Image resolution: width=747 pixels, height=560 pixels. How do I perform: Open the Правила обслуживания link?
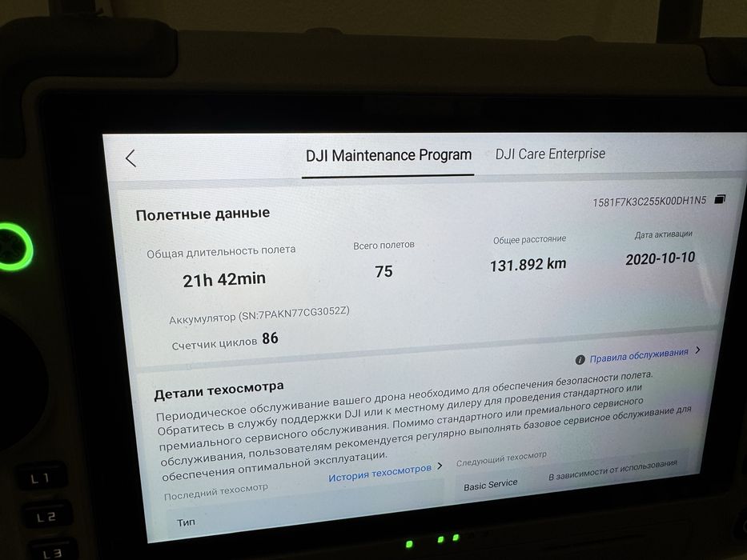[639, 355]
